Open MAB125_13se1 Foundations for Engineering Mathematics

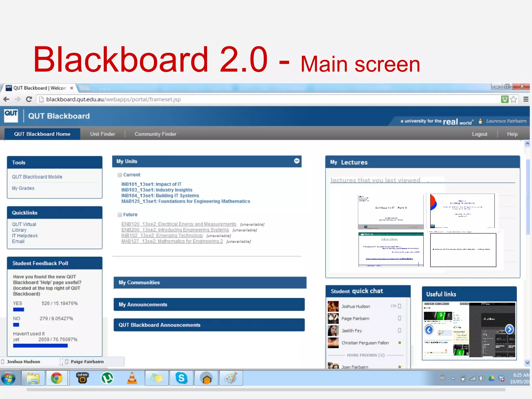point(186,201)
